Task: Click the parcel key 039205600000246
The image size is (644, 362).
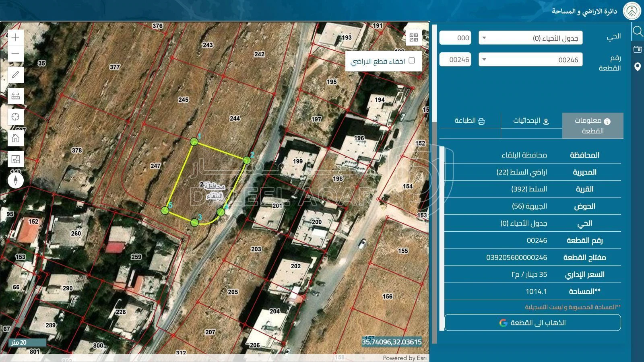Action: (517, 257)
